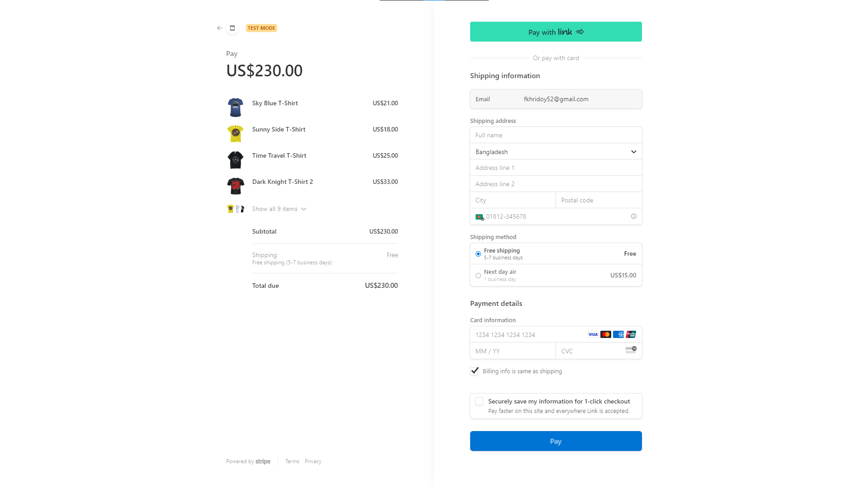The height and width of the screenshot is (488, 868).
Task: Open the Privacy link
Action: 313,461
